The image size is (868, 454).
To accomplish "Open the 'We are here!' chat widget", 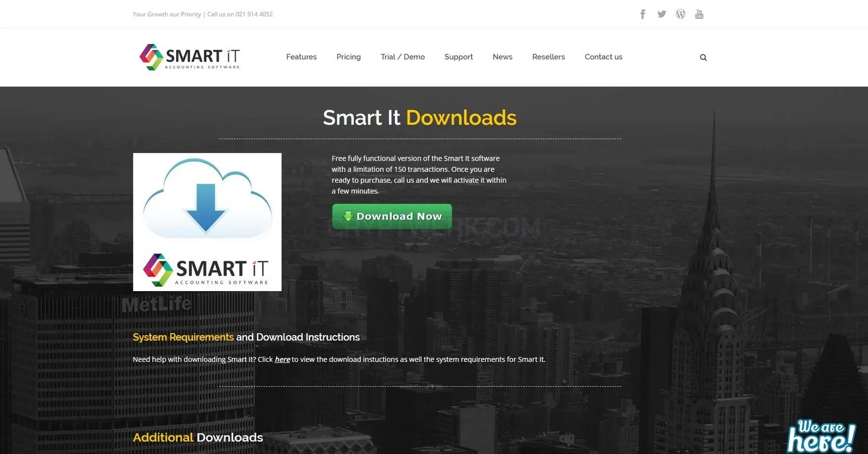I will pos(822,436).
